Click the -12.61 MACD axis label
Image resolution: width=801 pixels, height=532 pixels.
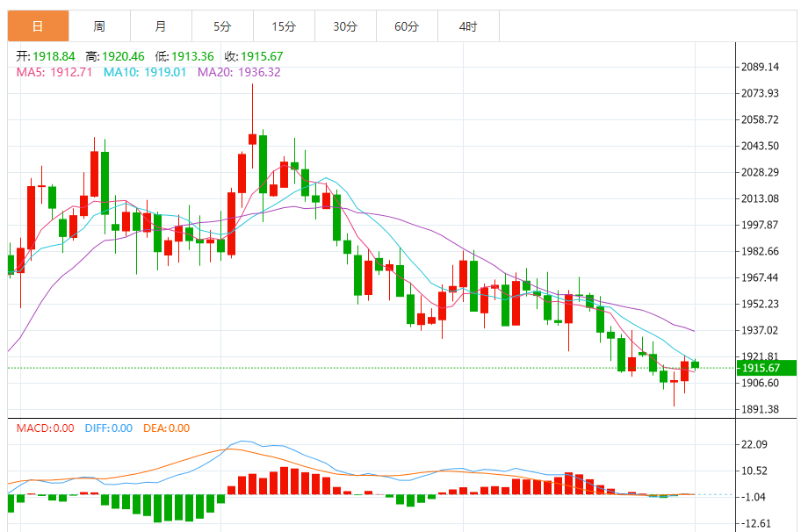(755, 523)
